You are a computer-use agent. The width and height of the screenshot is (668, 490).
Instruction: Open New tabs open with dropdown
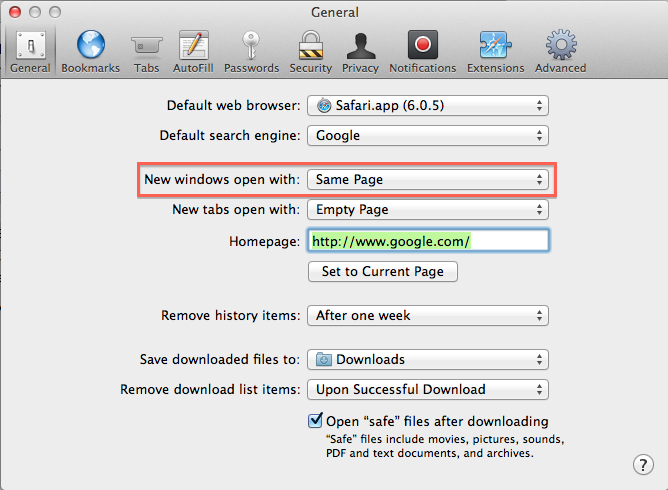[x=428, y=210]
